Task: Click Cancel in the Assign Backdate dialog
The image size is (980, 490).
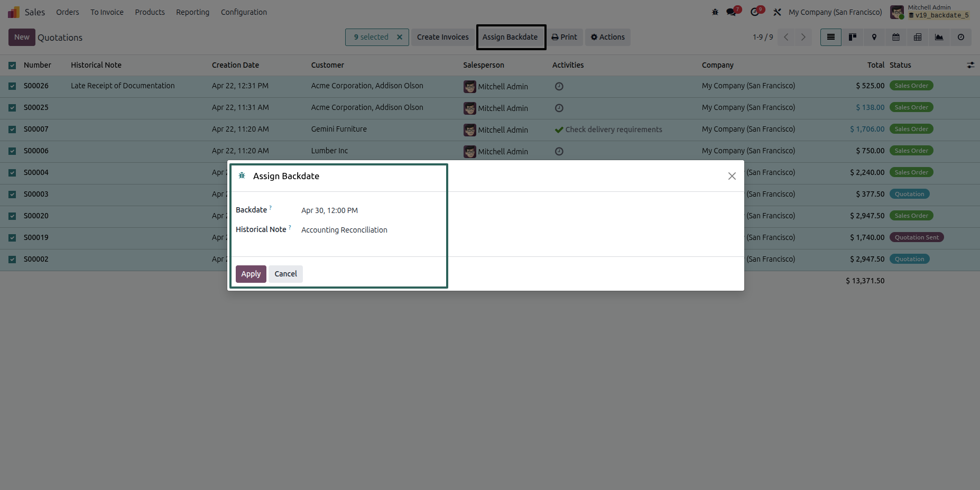Action: pos(285,274)
